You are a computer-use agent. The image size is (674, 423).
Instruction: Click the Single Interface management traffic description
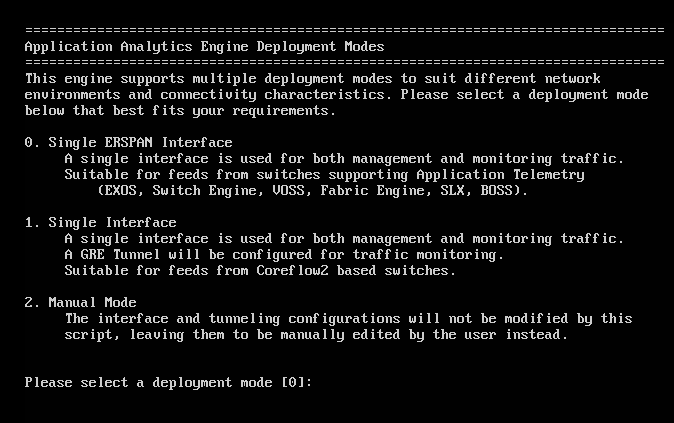pos(344,239)
